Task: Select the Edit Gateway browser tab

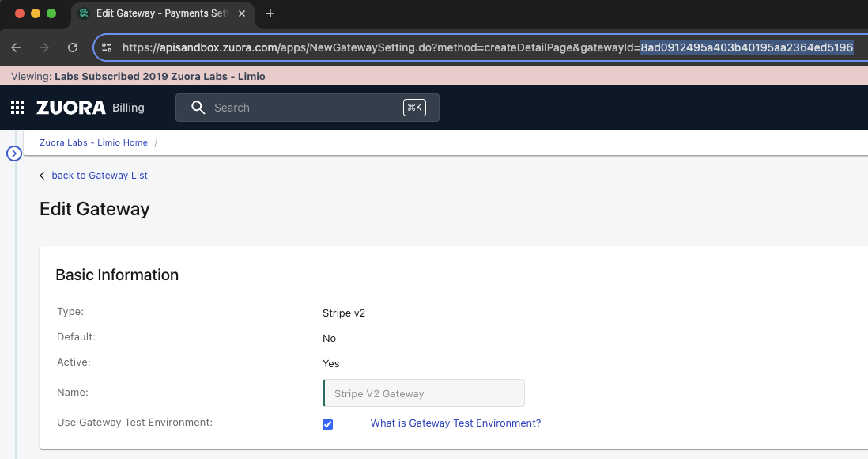Action: coord(158,13)
